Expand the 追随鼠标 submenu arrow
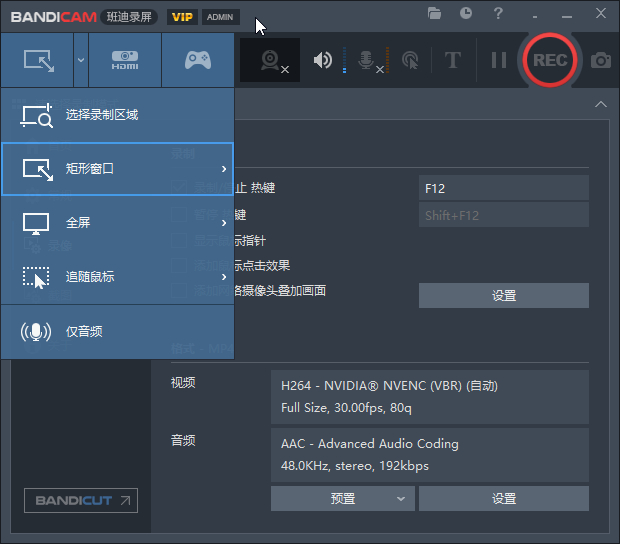Viewport: 620px width, 544px height. 224,277
